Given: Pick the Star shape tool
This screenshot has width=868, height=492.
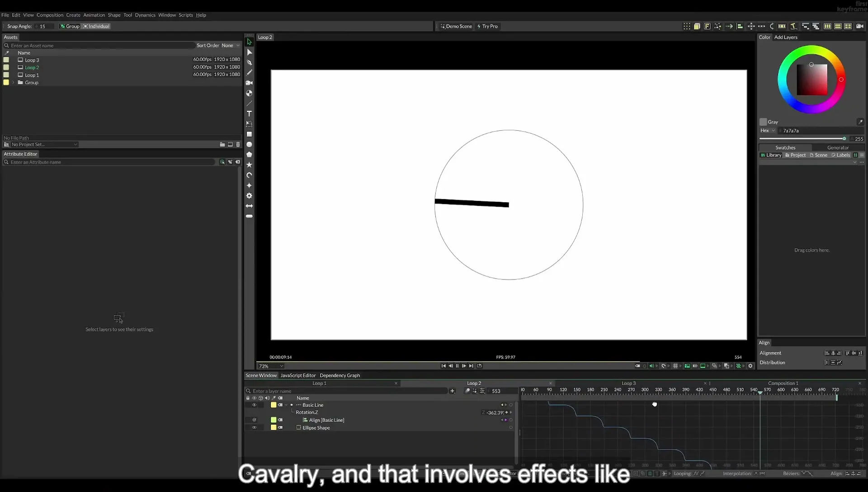Looking at the screenshot, I should [x=249, y=165].
